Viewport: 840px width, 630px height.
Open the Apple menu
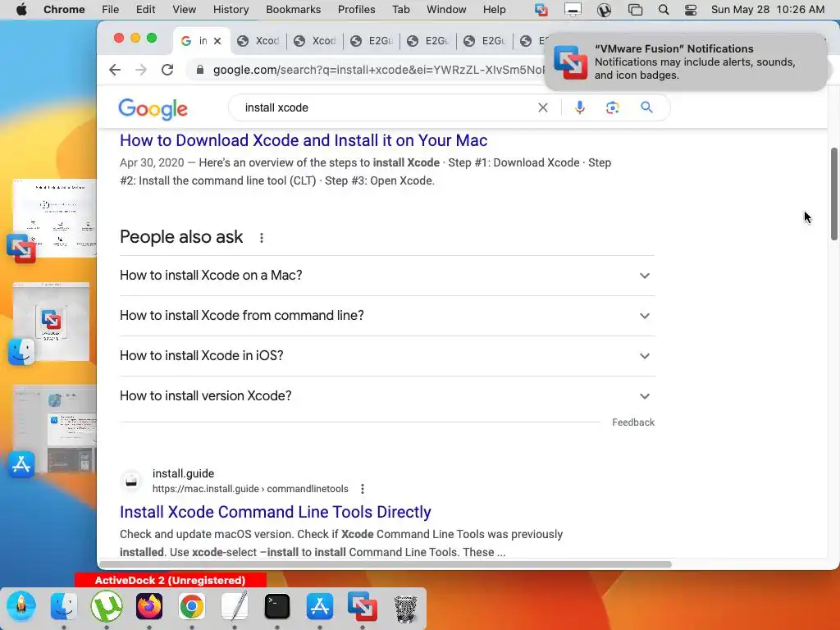(x=21, y=9)
